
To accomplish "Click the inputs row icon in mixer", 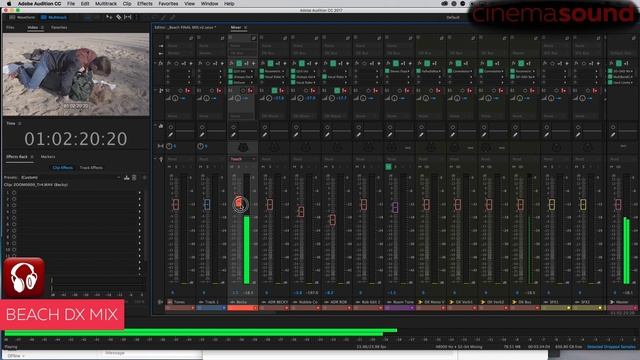I will pos(160,46).
